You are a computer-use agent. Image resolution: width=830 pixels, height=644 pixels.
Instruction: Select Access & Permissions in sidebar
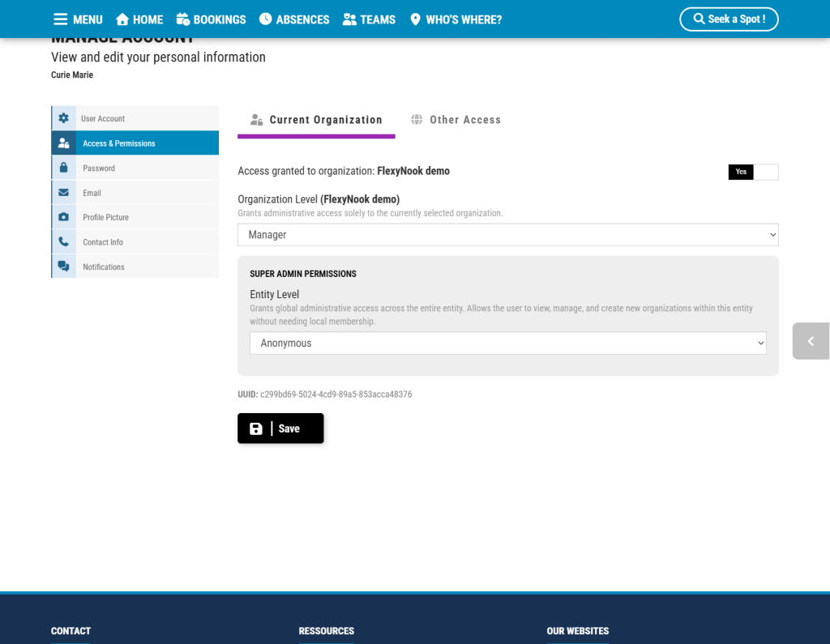135,143
